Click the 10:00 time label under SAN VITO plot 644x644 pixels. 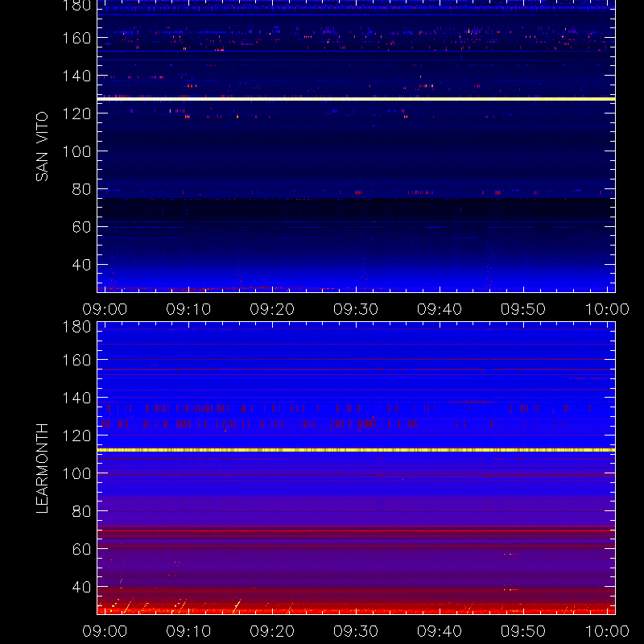coord(607,309)
